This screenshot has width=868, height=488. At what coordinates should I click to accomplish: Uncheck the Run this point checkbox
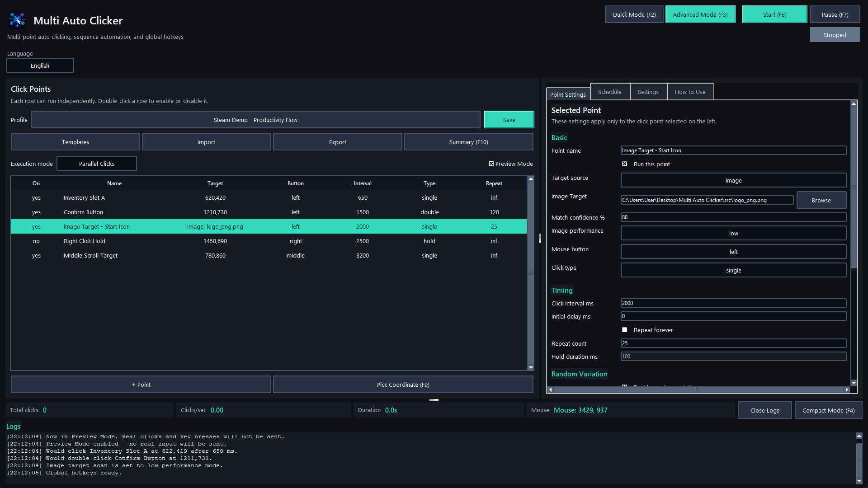(624, 164)
